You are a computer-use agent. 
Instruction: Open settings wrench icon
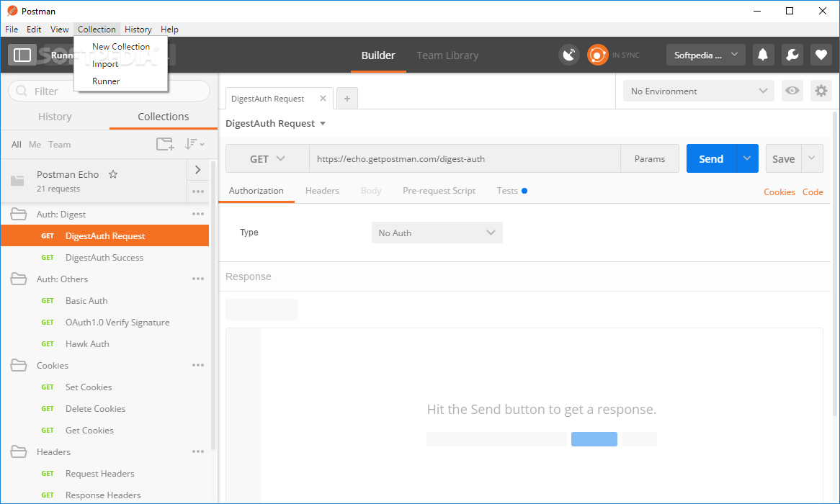pos(792,55)
